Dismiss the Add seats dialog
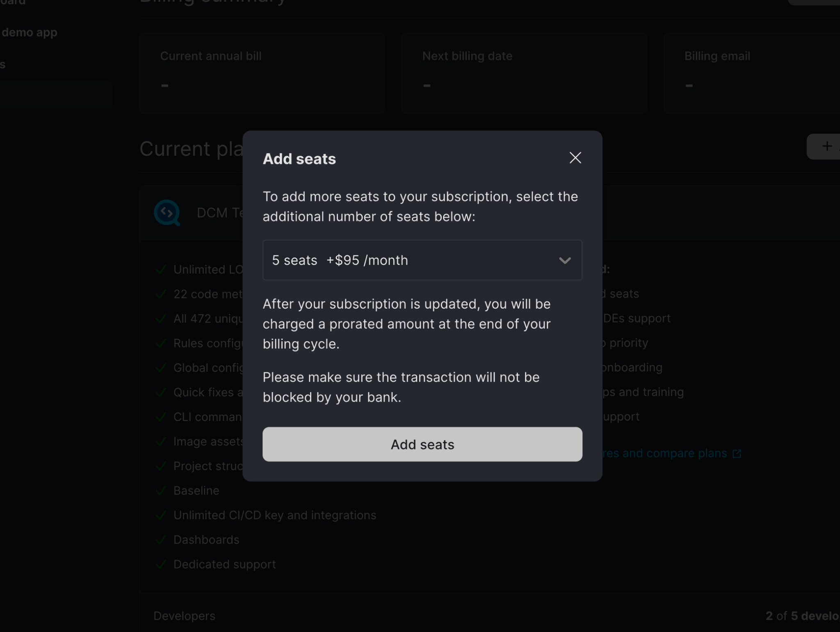The image size is (840, 632). [575, 158]
